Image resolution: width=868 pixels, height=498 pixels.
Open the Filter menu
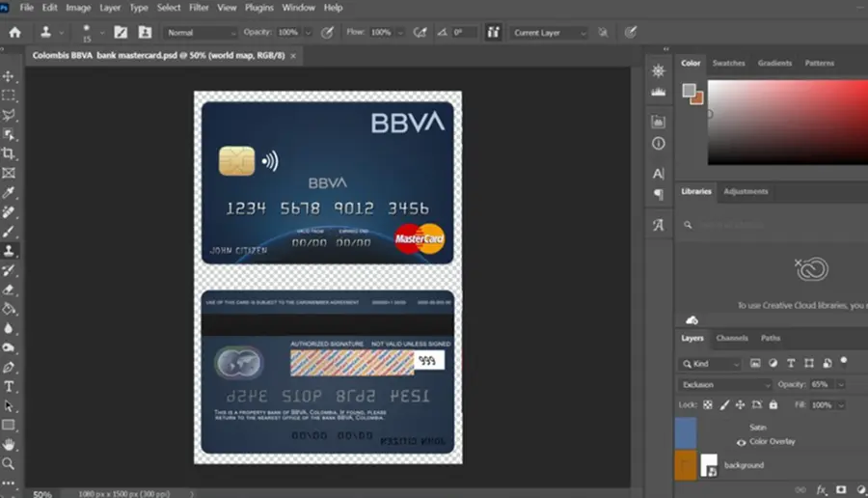click(199, 8)
